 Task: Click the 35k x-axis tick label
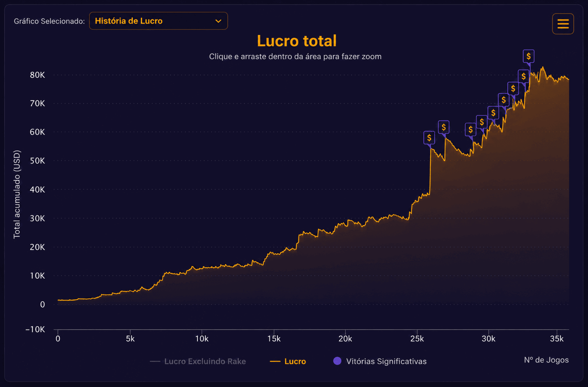pyautogui.click(x=557, y=339)
